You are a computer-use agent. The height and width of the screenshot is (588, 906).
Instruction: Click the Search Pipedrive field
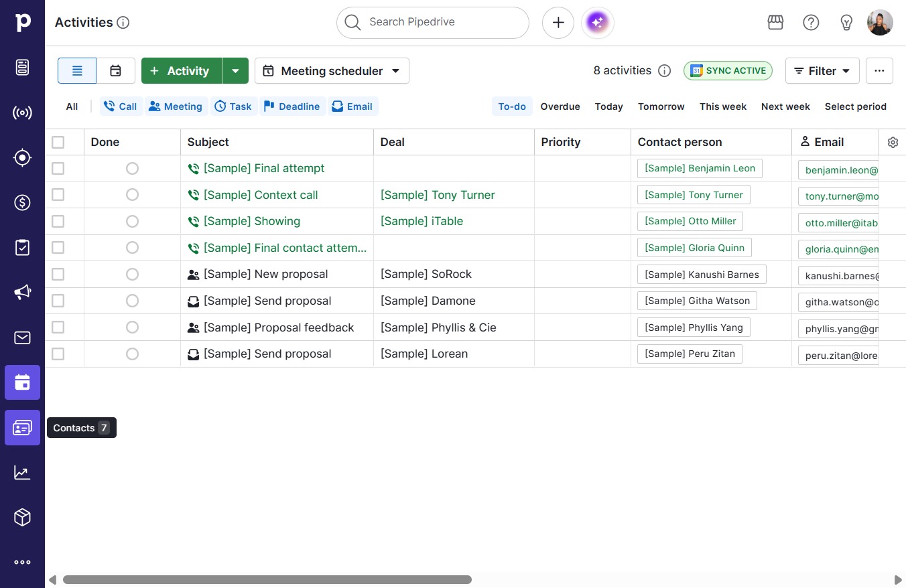click(x=433, y=23)
